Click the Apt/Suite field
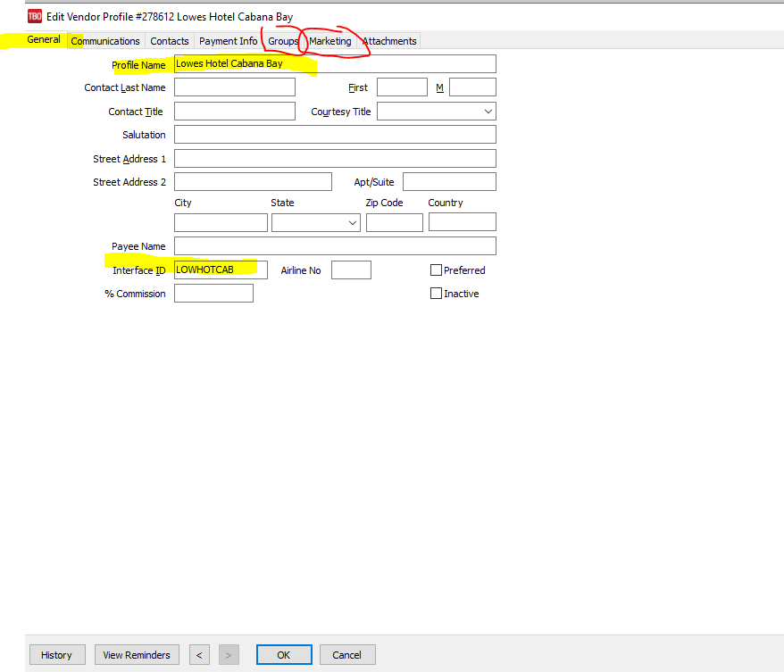 pyautogui.click(x=449, y=181)
